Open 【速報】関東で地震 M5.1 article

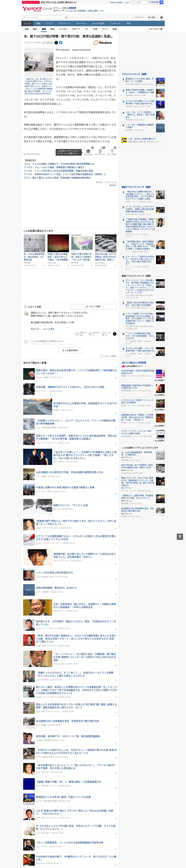tap(69, 782)
